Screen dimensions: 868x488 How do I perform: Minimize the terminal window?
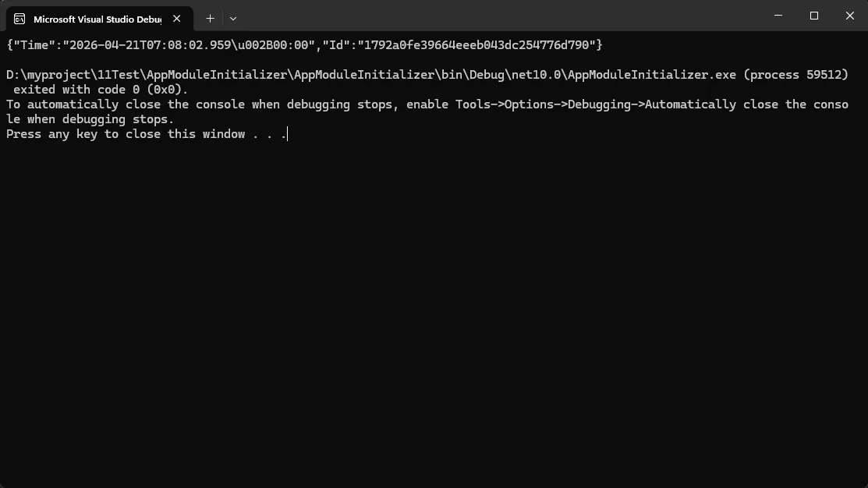(x=778, y=16)
